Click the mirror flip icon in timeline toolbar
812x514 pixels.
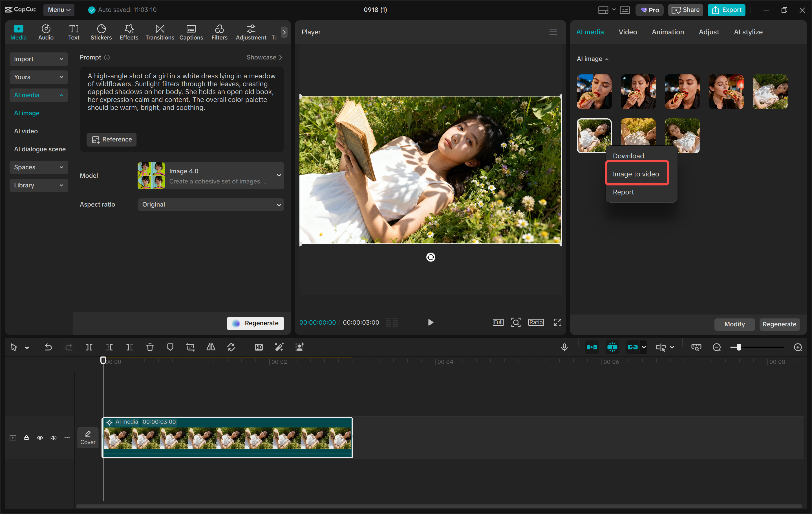211,347
